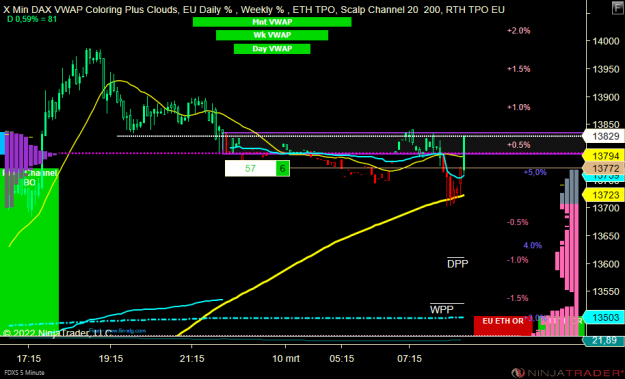The image size is (625, 379).
Task: Click the 13829 price marker
Action: click(x=604, y=136)
